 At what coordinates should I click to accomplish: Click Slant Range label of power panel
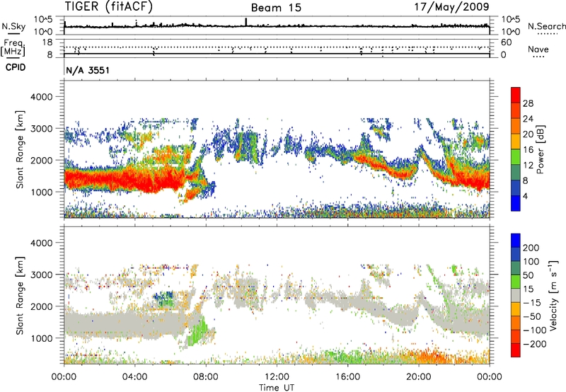pyautogui.click(x=20, y=149)
